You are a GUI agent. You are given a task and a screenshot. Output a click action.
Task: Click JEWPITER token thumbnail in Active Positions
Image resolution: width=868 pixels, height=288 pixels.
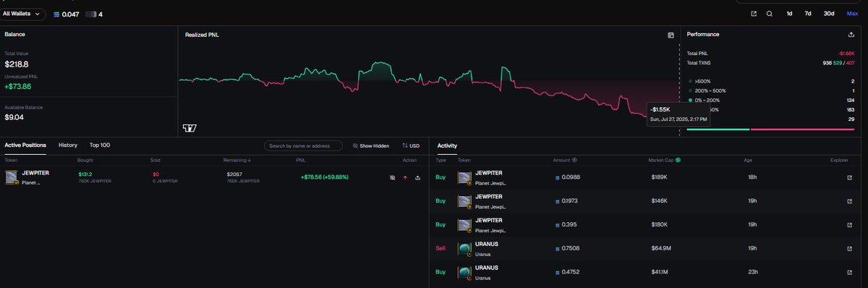(x=12, y=178)
